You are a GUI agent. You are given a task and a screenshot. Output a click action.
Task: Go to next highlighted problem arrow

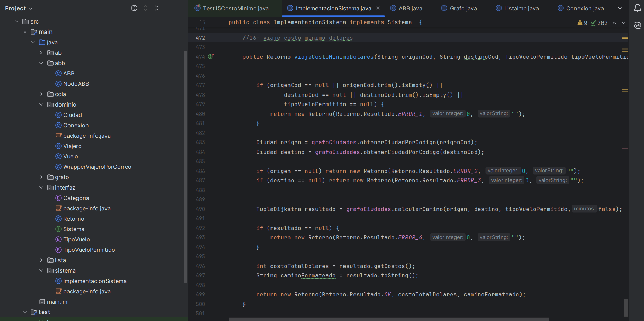[623, 23]
